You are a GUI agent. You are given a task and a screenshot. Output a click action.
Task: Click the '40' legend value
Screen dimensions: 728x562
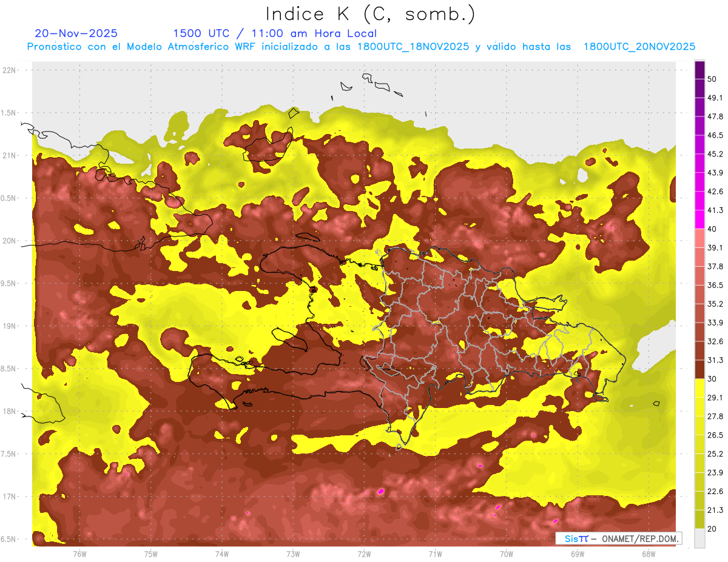tap(712, 229)
